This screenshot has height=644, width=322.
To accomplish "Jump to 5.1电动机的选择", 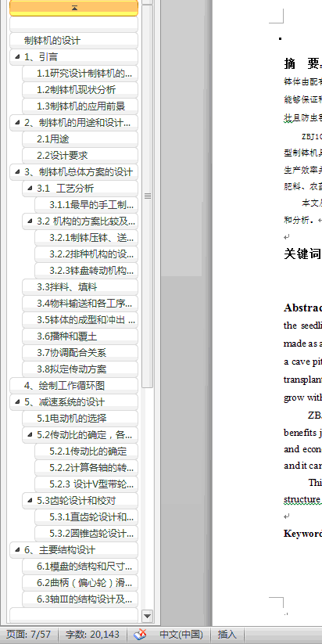I will pyautogui.click(x=80, y=418).
